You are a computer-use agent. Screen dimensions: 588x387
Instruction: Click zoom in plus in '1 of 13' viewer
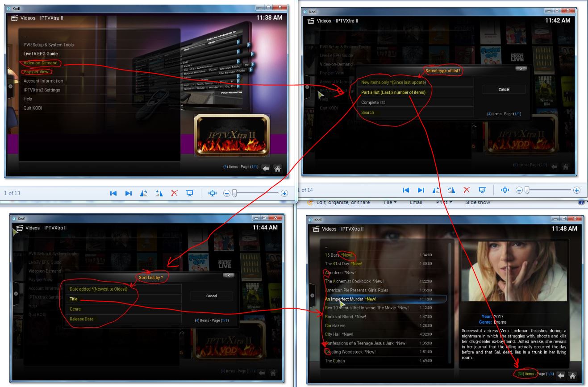[284, 193]
